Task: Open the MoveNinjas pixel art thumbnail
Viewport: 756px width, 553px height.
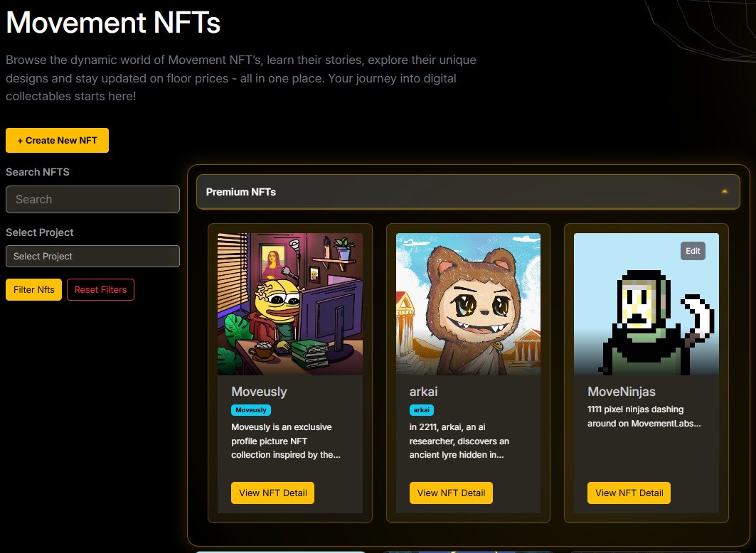Action: click(646, 304)
